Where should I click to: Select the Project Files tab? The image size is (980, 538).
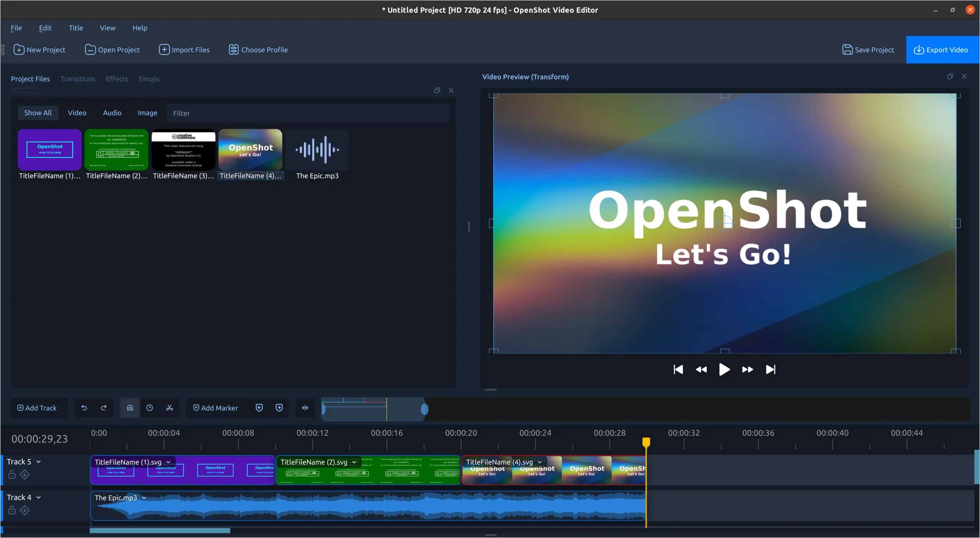click(x=30, y=79)
